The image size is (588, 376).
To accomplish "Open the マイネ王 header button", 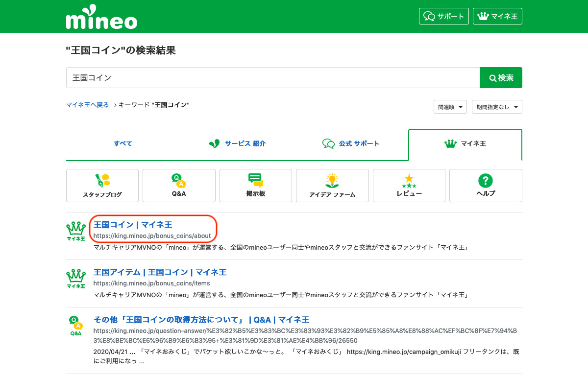I will tap(497, 16).
